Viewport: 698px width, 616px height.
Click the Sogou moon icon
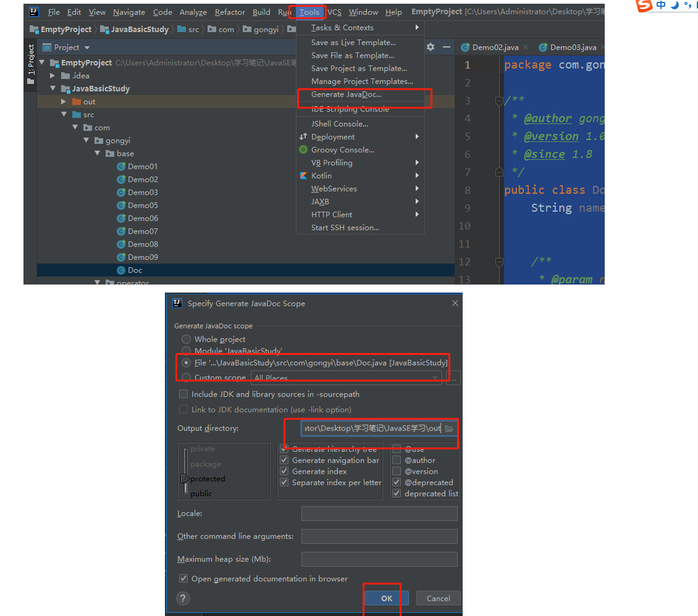[675, 5]
